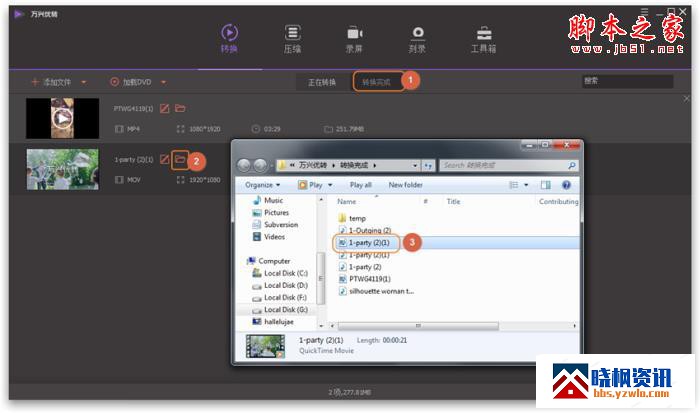
Task: Click the search magnifier icon in Explorer
Action: [571, 166]
